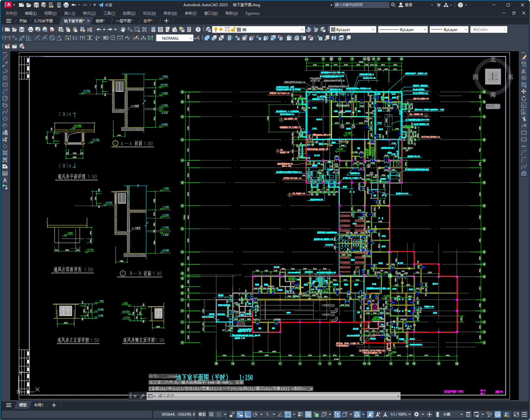Open the 标注(N) menu
The image size is (530, 420).
(149, 13)
